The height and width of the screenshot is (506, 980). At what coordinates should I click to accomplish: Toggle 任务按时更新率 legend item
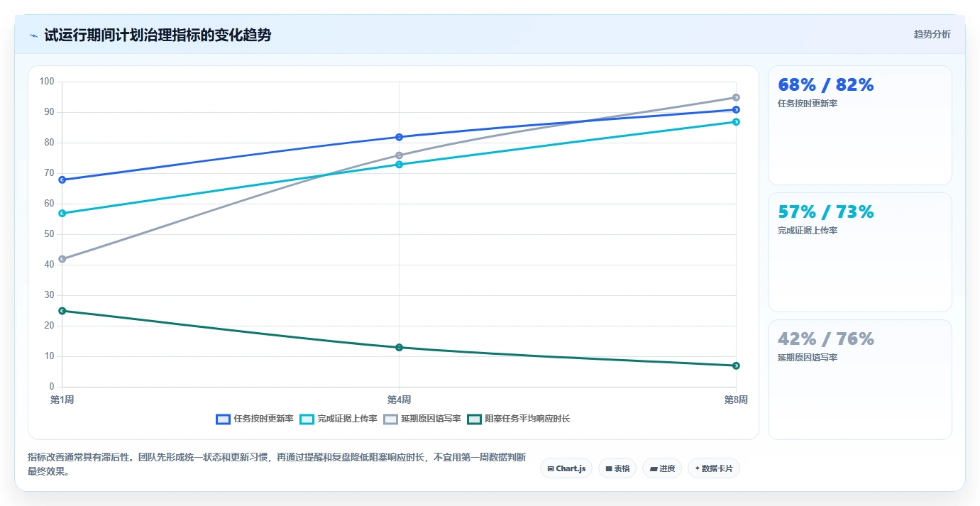click(x=255, y=419)
